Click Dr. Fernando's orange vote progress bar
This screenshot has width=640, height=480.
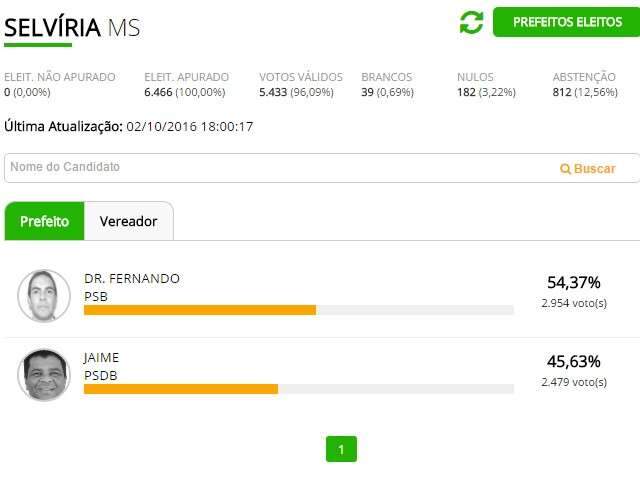(200, 310)
